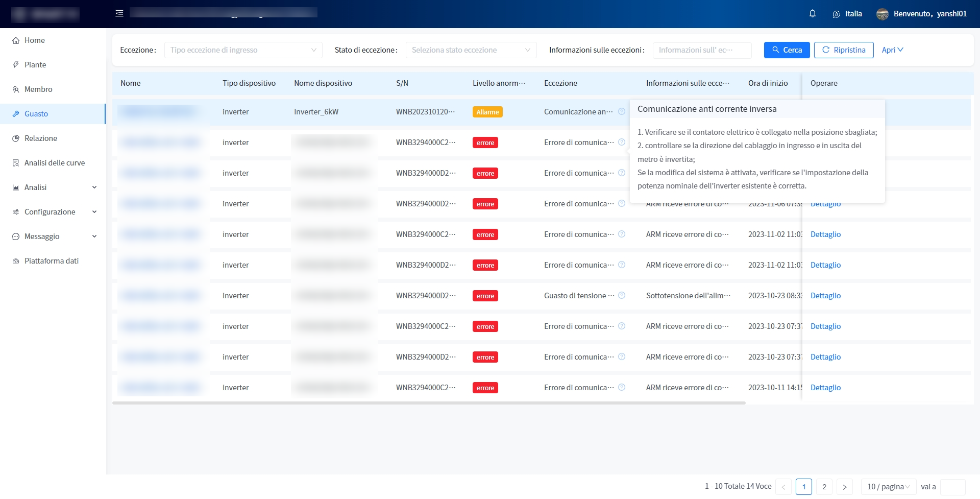Open Analisi delle curve menu item

click(54, 163)
